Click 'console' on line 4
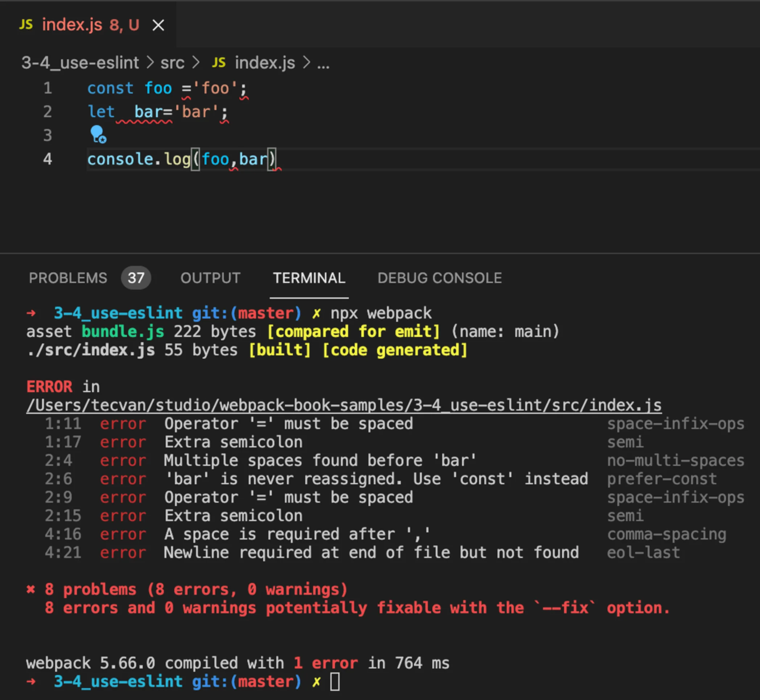Viewport: 760px width, 700px height. (x=120, y=159)
